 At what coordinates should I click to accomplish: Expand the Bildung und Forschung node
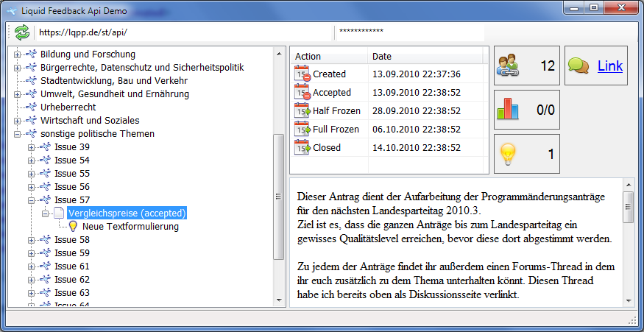tap(17, 54)
